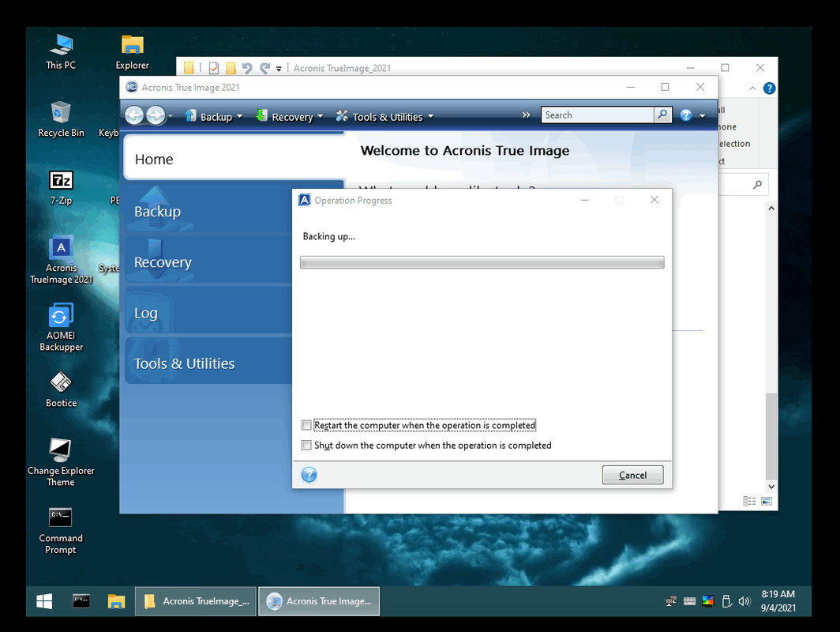Select Backup in the Acronis sidebar
Image resolution: width=840 pixels, height=632 pixels.
pyautogui.click(x=208, y=211)
